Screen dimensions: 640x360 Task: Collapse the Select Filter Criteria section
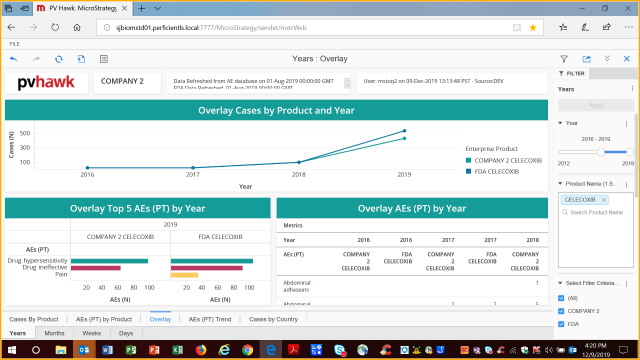coord(560,283)
